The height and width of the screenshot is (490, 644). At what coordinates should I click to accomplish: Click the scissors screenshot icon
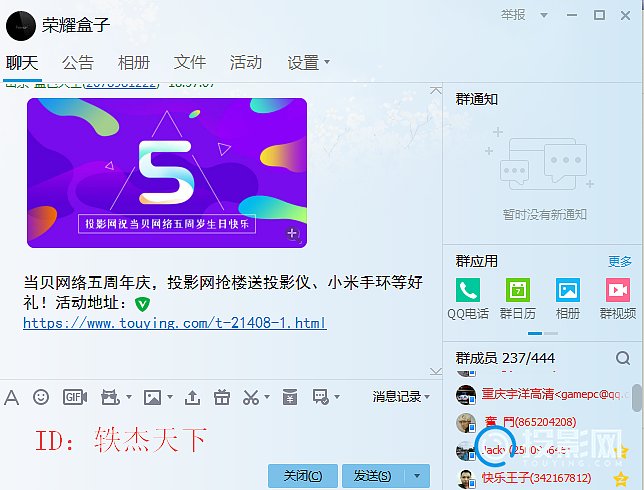point(251,397)
